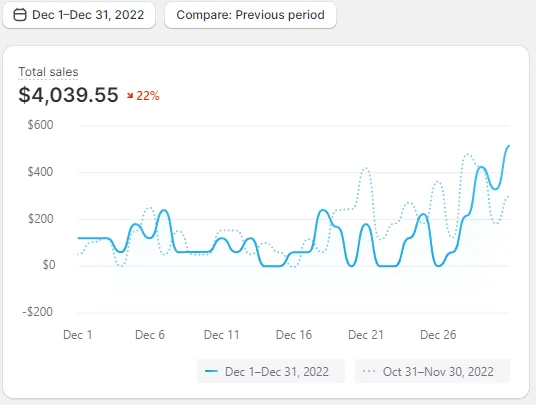
Task: Click the red down-arrow trend icon
Action: tap(130, 96)
